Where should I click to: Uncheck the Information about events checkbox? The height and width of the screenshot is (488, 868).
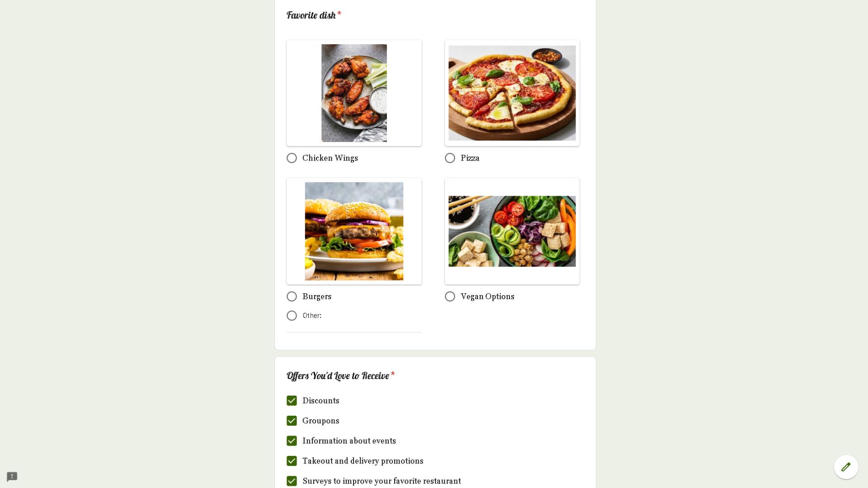[x=292, y=441]
